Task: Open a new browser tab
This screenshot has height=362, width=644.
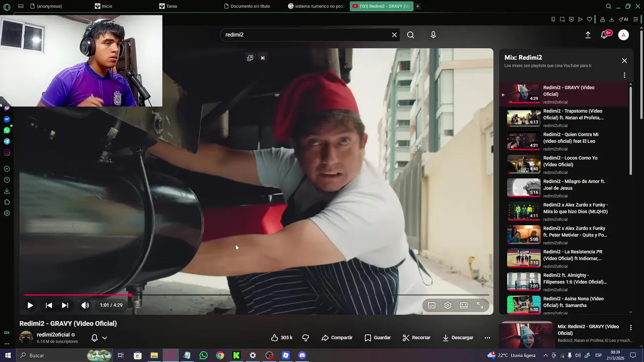Action: coord(418,6)
